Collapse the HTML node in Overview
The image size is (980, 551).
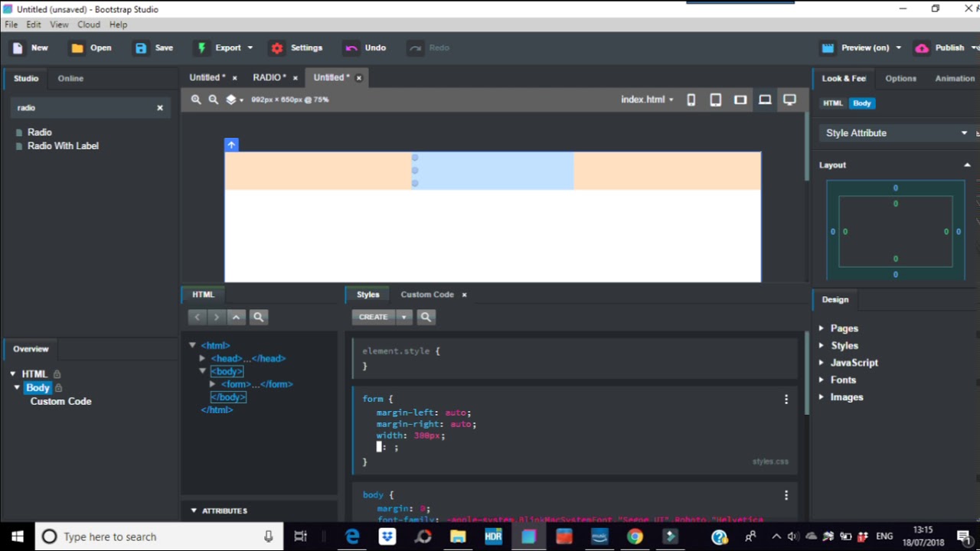(x=13, y=374)
